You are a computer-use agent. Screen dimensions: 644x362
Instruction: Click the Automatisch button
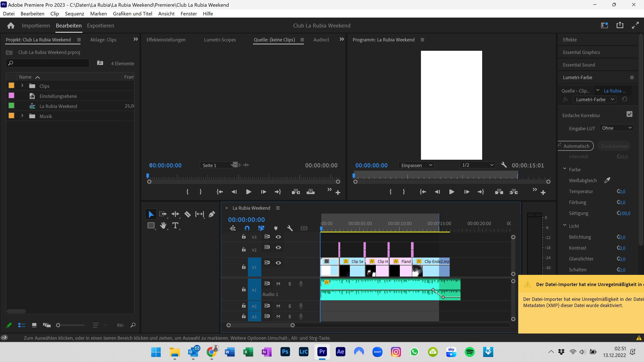(x=576, y=146)
